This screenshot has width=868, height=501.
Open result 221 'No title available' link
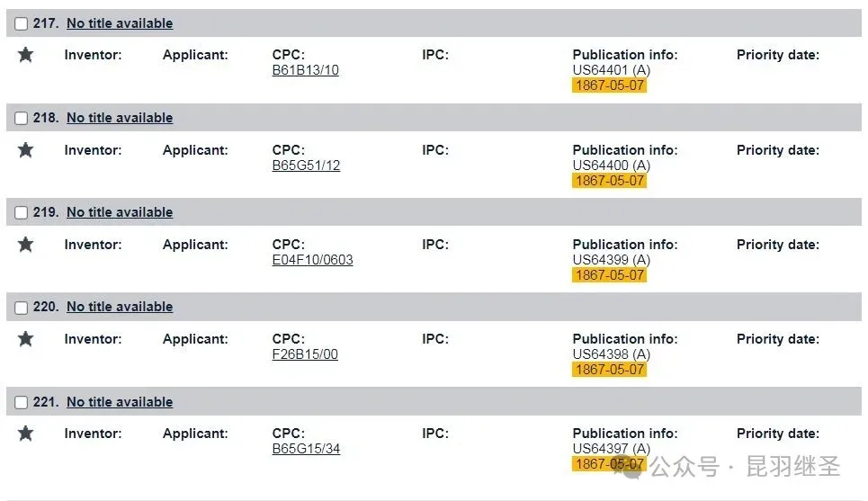click(x=120, y=402)
